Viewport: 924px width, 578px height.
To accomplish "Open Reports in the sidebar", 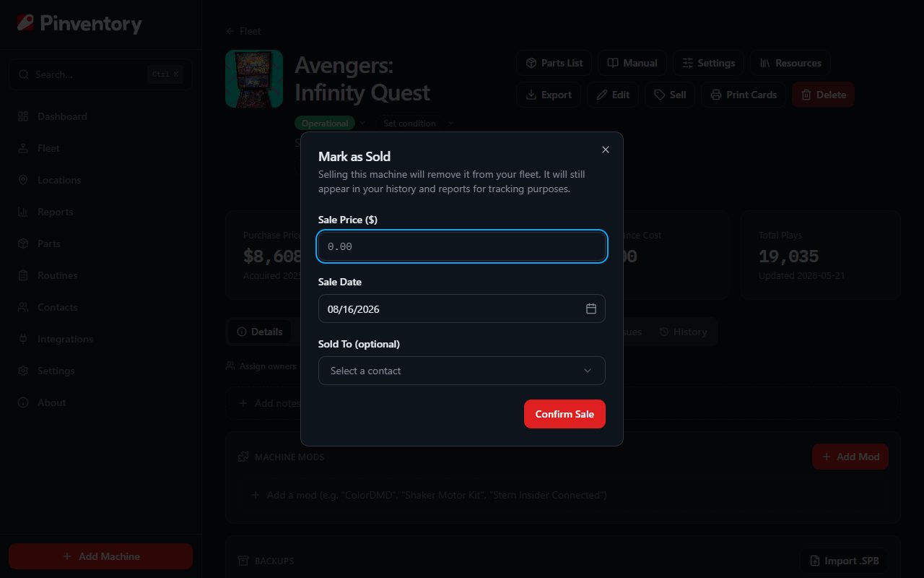I will tap(100, 212).
